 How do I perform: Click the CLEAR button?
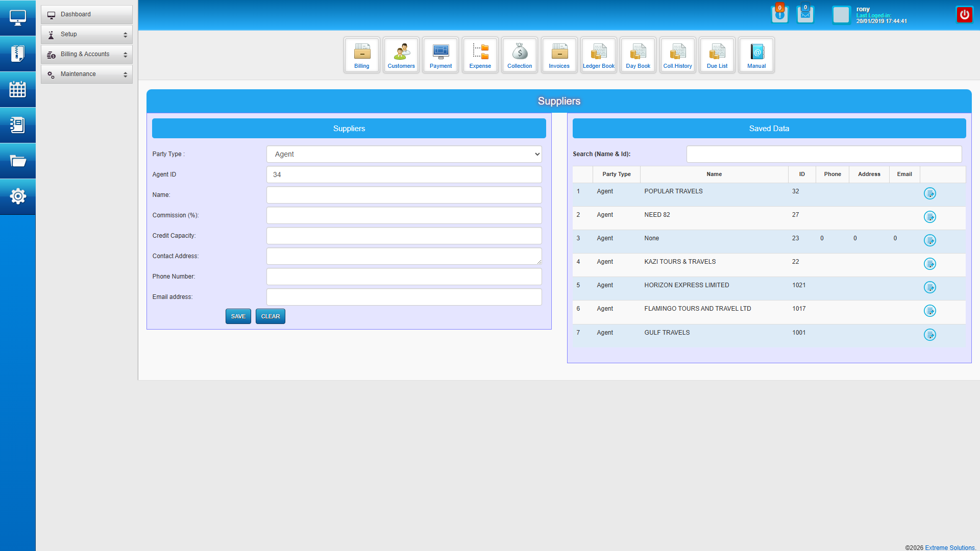[270, 316]
